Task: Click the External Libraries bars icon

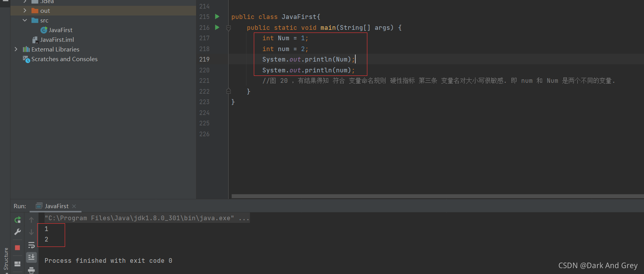Action: 26,49
